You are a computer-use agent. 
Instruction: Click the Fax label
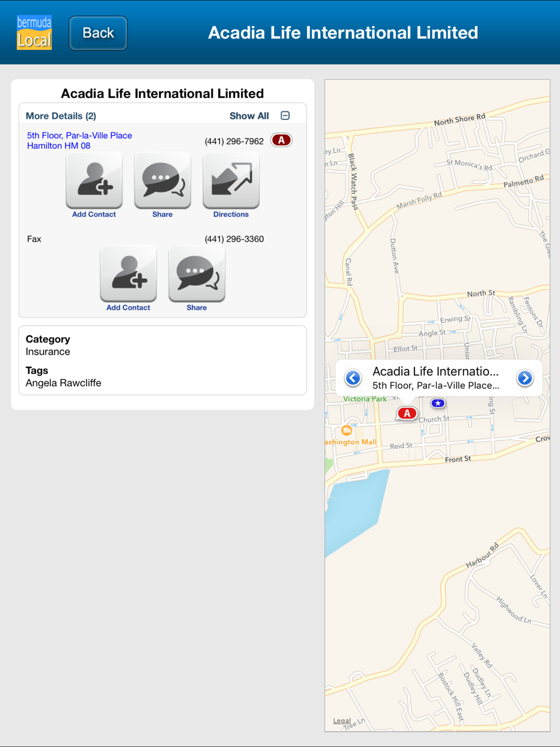[34, 239]
